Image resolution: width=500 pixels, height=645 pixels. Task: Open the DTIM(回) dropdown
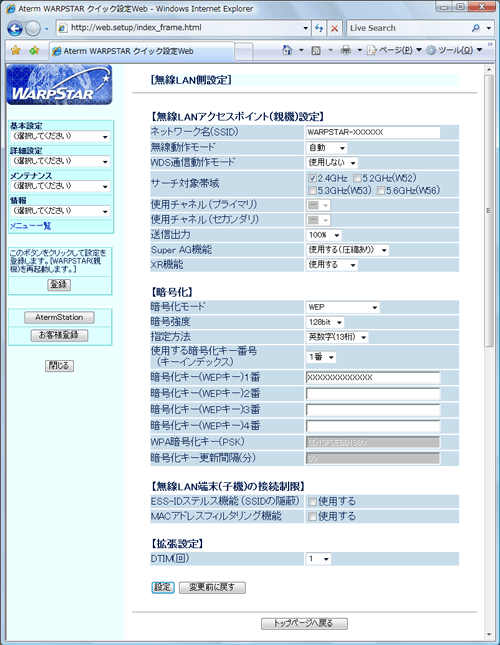(318, 559)
